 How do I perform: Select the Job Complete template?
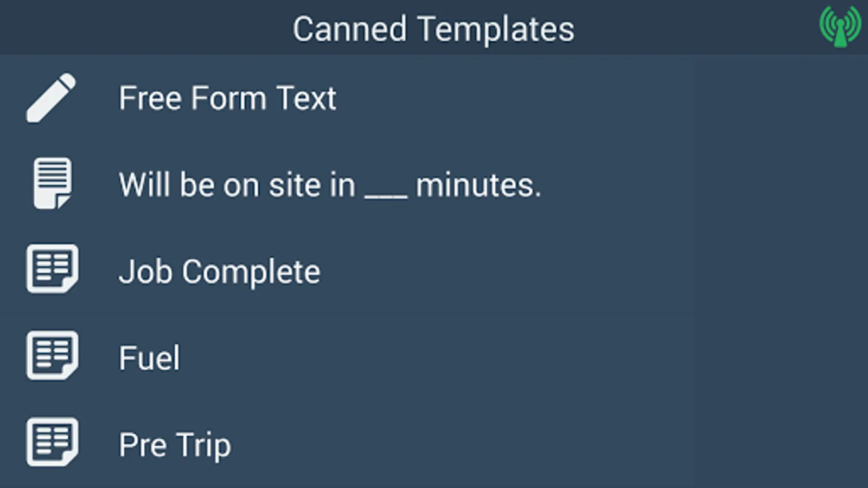219,272
